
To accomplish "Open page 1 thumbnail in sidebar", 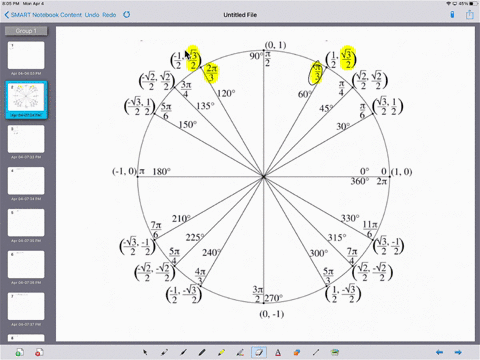I will click(x=26, y=55).
